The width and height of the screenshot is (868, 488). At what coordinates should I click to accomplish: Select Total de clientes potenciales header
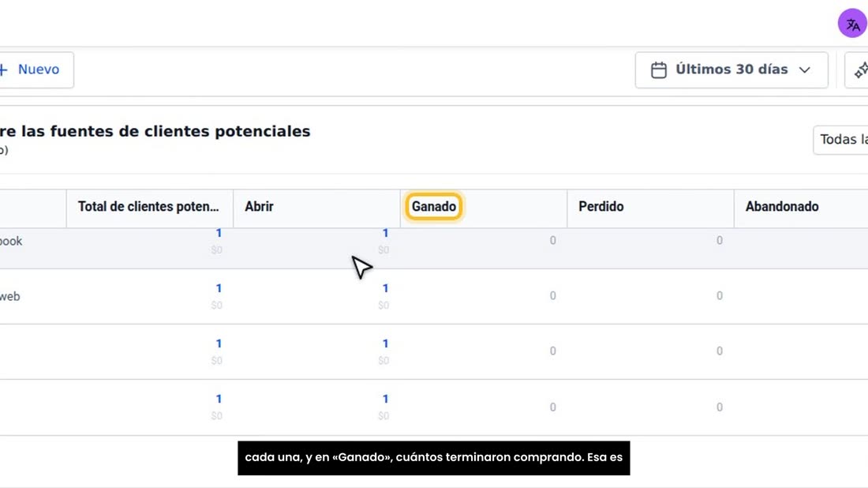(x=148, y=207)
